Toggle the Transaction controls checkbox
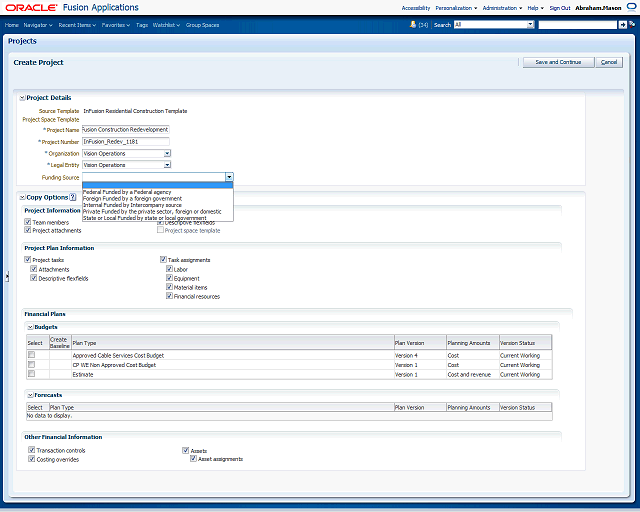Viewport: 640px width, 512px height. [32, 451]
